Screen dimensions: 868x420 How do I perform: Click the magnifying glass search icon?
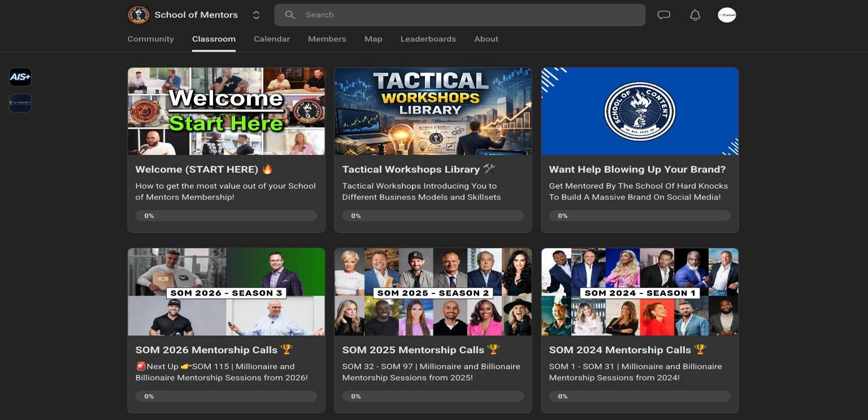(290, 15)
